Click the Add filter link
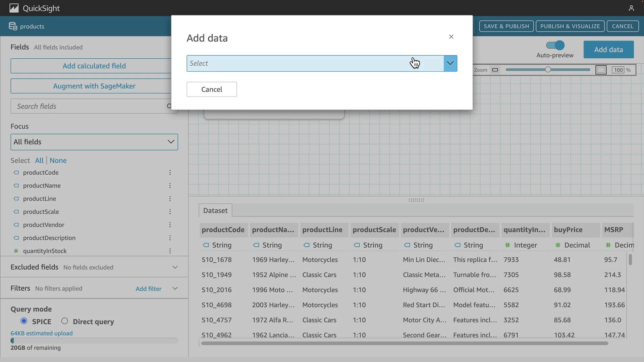 point(148,289)
